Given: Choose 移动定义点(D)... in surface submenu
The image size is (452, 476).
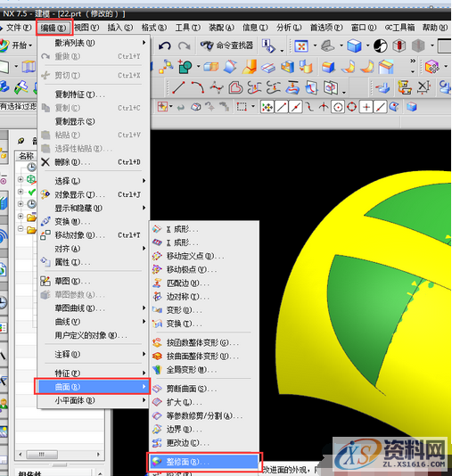Looking at the screenshot, I should tap(204, 256).
